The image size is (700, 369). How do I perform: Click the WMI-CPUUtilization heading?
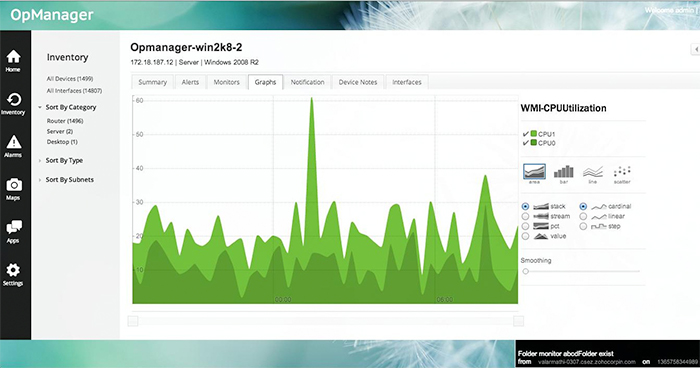(563, 108)
